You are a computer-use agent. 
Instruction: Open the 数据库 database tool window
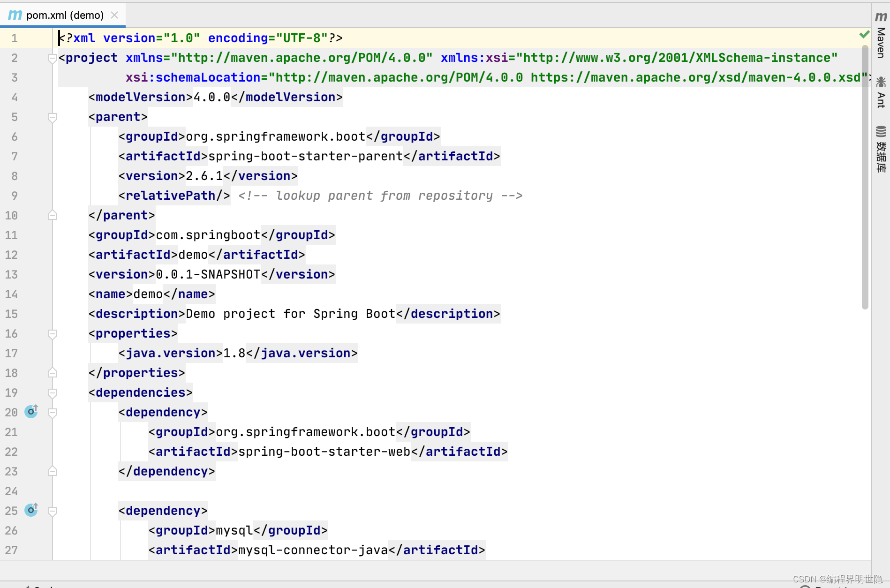(881, 149)
